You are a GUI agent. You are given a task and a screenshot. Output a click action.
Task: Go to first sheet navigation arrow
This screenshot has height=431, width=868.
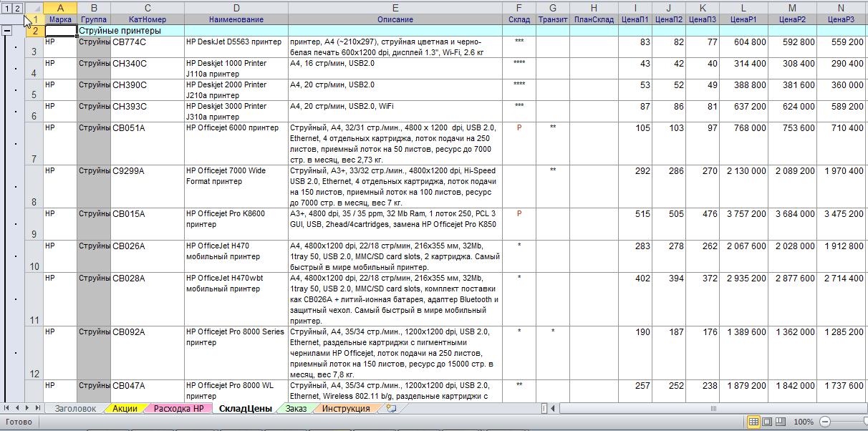(7, 409)
